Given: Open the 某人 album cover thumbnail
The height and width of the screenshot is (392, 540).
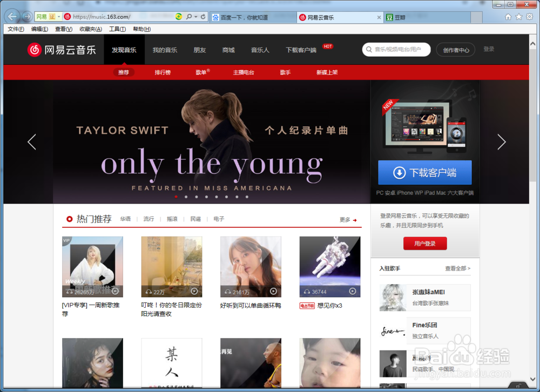Looking at the screenshot, I should click(x=172, y=363).
